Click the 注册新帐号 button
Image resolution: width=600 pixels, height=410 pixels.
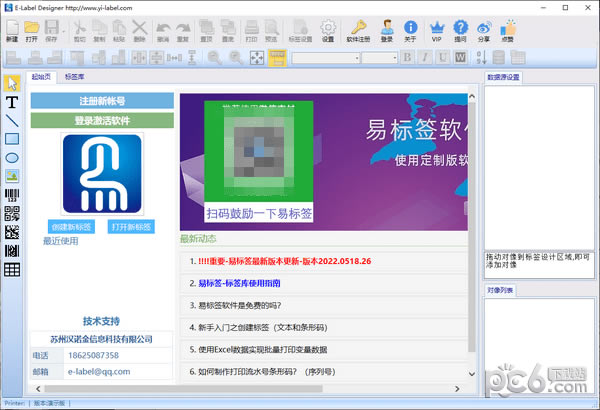point(102,101)
